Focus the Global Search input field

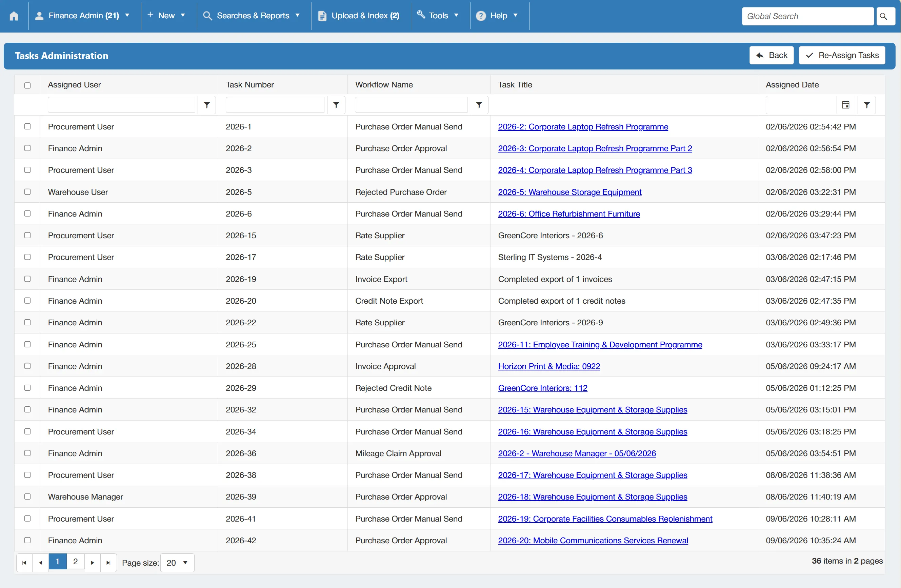point(807,16)
